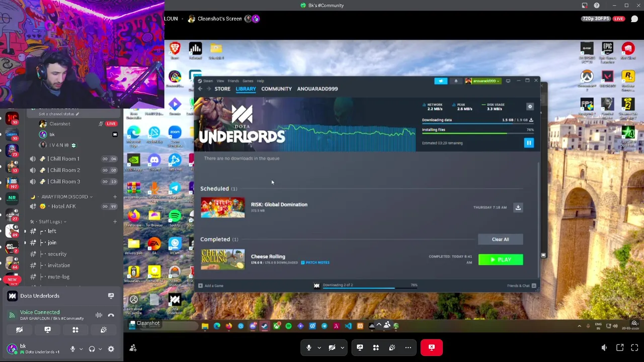Screen dimensions: 644x362
Task: Deafen with headphones icon in user panel
Action: (x=92, y=349)
